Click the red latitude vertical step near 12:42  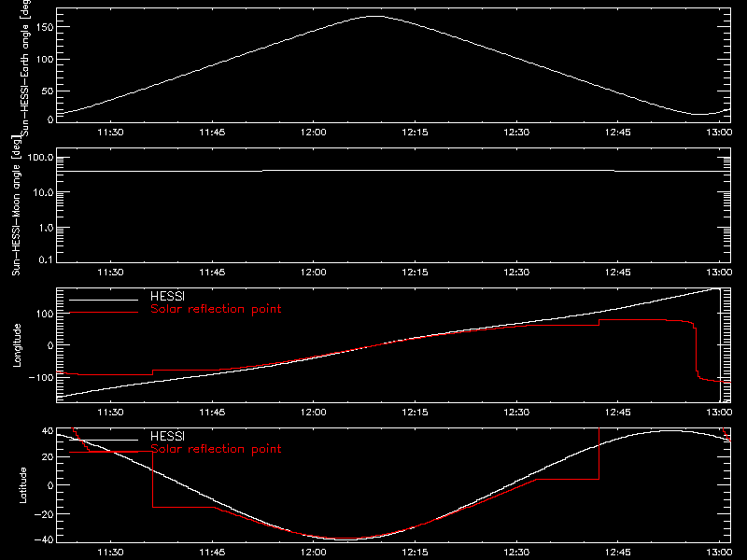(599, 454)
